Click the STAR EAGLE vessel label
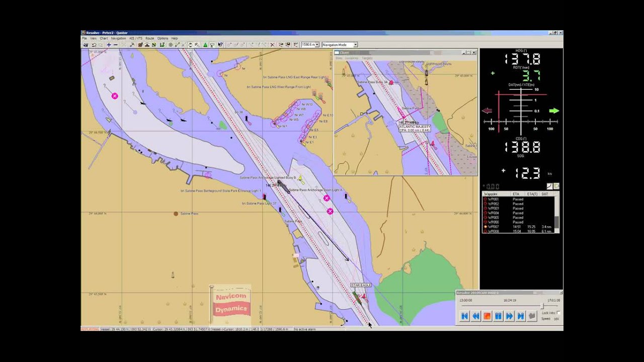Image resolution: width=644 pixels, height=362 pixels. click(361, 285)
